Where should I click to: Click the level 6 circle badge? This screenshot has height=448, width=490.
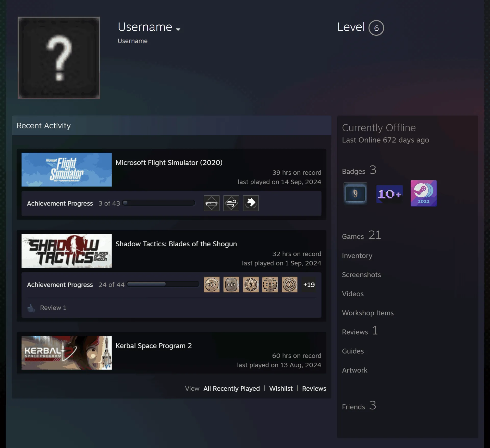376,28
